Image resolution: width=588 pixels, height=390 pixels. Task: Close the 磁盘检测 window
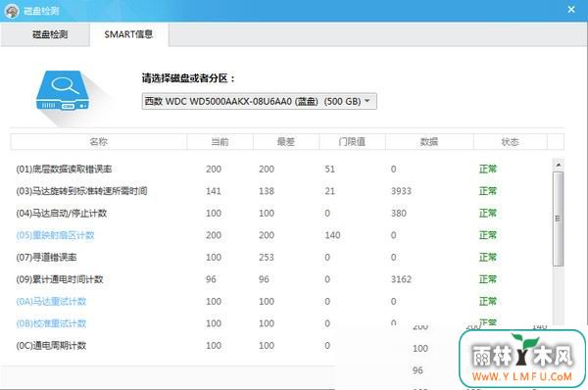pos(571,10)
